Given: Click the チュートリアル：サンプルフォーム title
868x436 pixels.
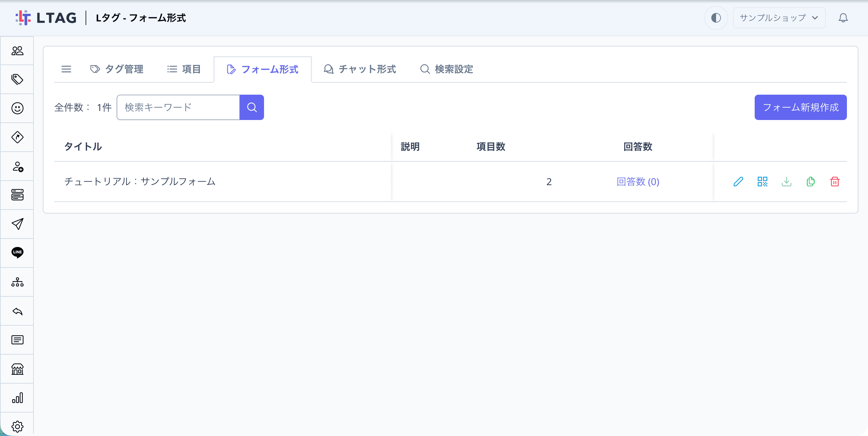Looking at the screenshot, I should click(x=140, y=182).
